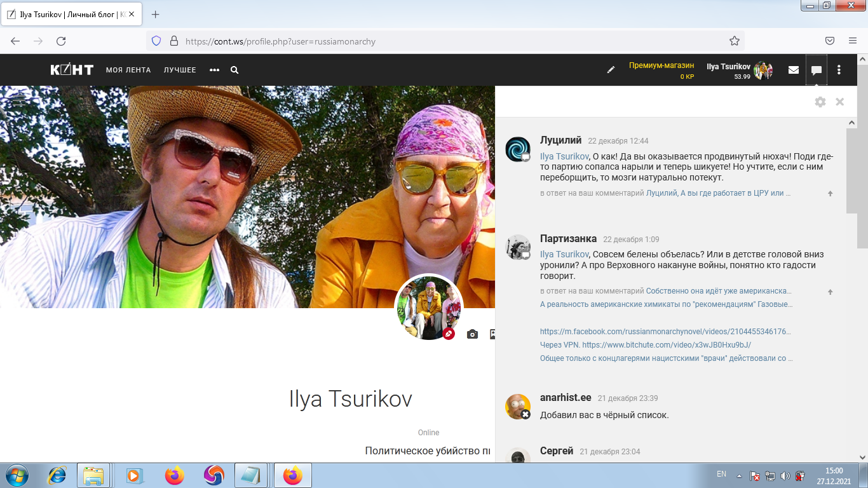Image resolution: width=868 pixels, height=488 pixels.
Task: Click the search magnifier icon
Action: click(x=234, y=70)
